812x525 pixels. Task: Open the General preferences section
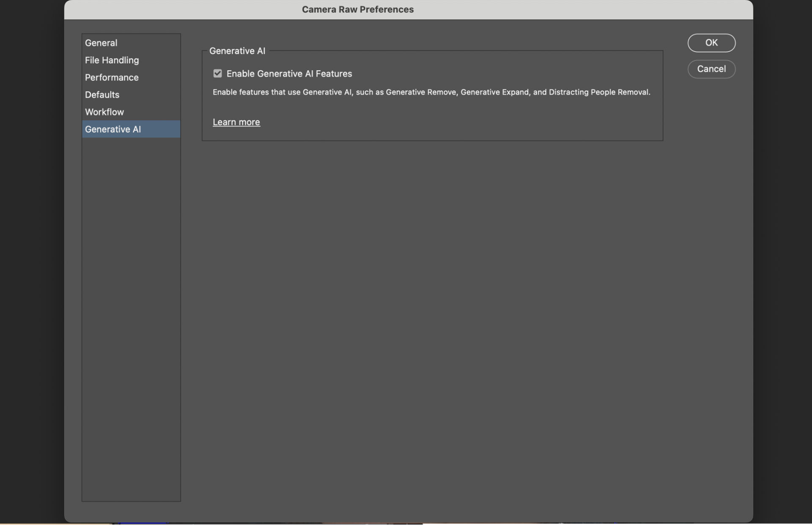[x=131, y=43]
